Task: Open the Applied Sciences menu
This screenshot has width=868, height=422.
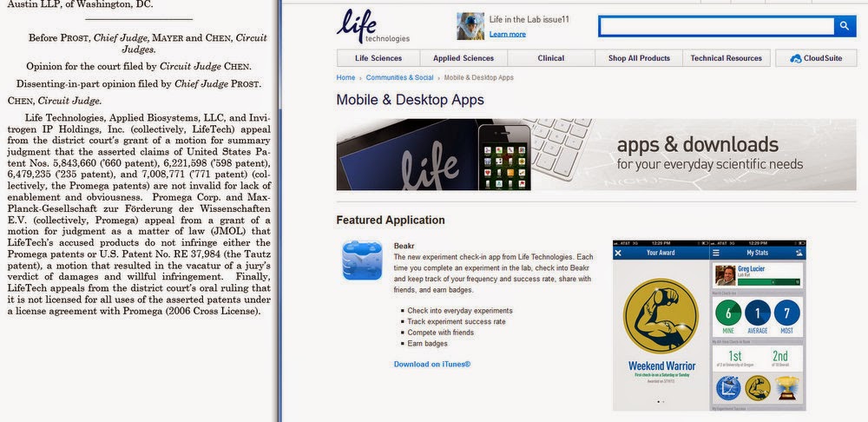Action: pos(464,58)
